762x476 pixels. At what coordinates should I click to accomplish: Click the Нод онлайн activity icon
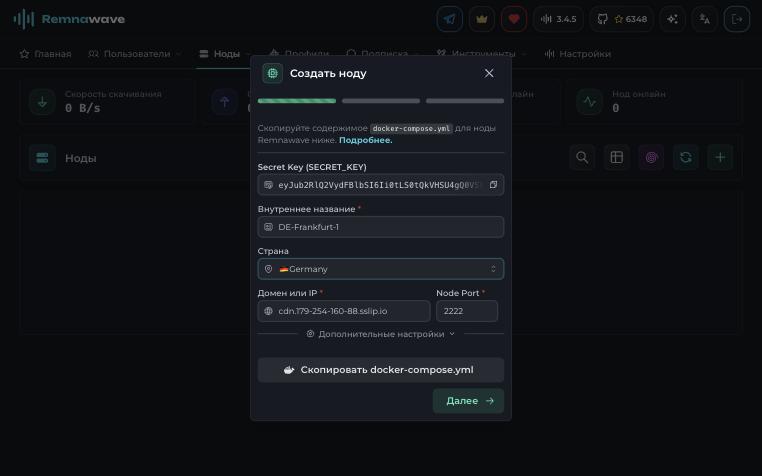pos(589,102)
